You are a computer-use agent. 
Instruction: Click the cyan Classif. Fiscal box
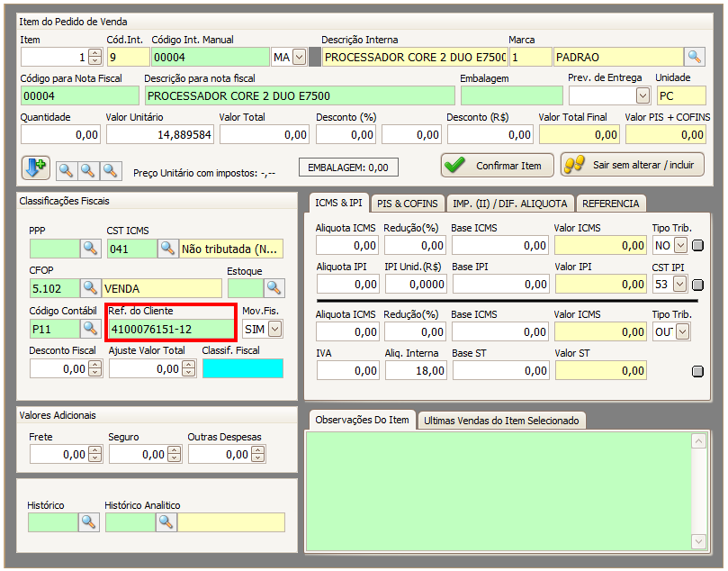242,368
